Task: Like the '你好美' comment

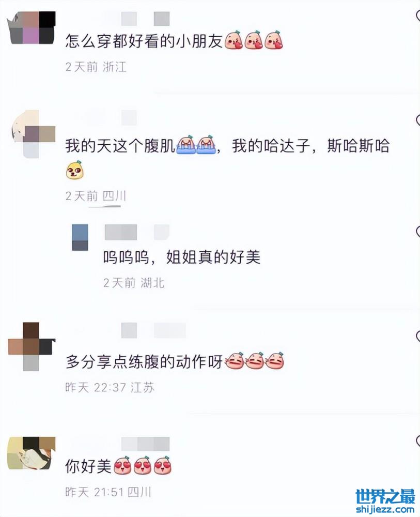Action: tap(418, 441)
